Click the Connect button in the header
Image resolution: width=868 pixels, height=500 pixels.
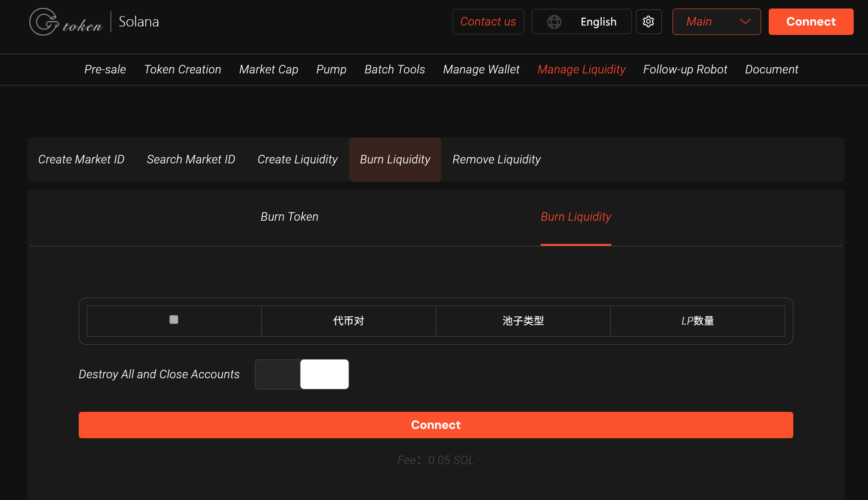811,21
